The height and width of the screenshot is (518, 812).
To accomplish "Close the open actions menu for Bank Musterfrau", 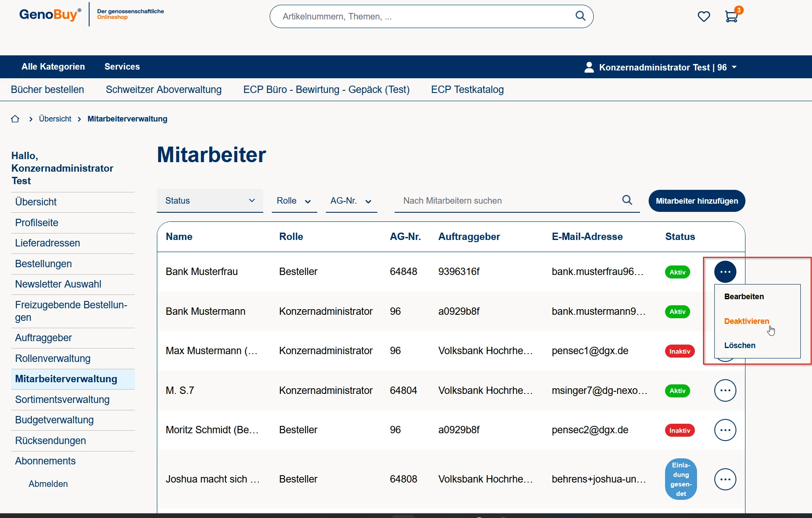I will point(725,272).
